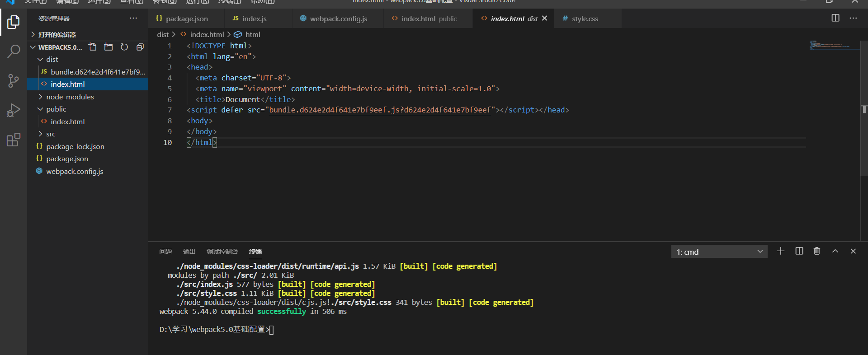
Task: Switch to the index.html public tab
Action: pyautogui.click(x=429, y=19)
